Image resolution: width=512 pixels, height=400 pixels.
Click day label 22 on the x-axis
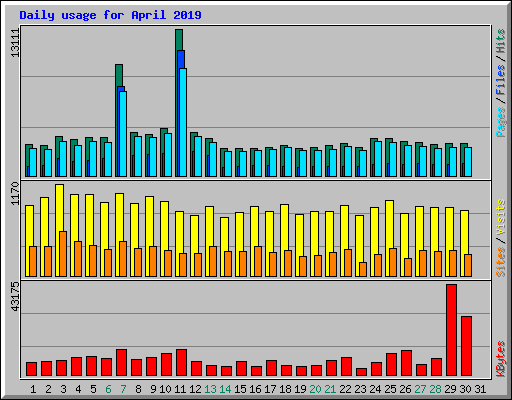point(345,389)
